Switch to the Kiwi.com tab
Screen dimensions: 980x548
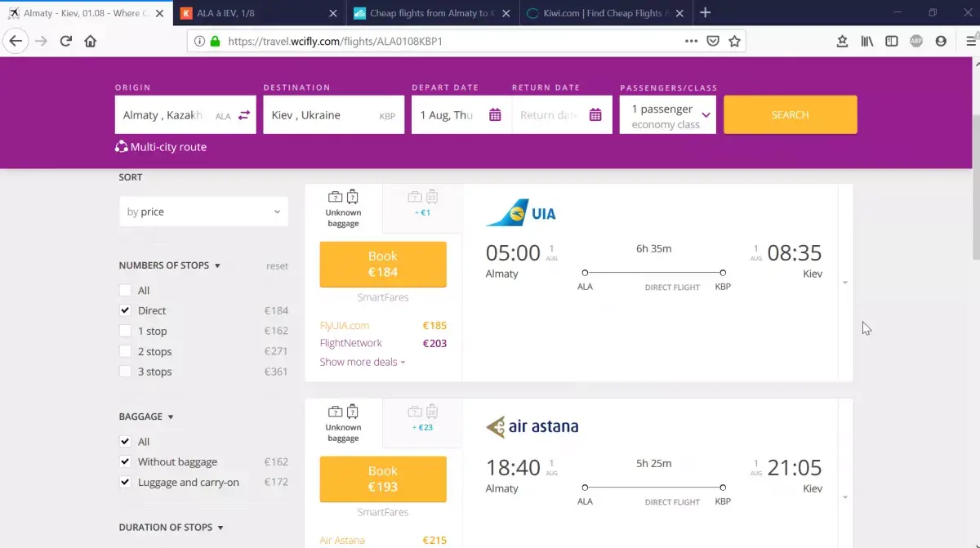click(606, 13)
